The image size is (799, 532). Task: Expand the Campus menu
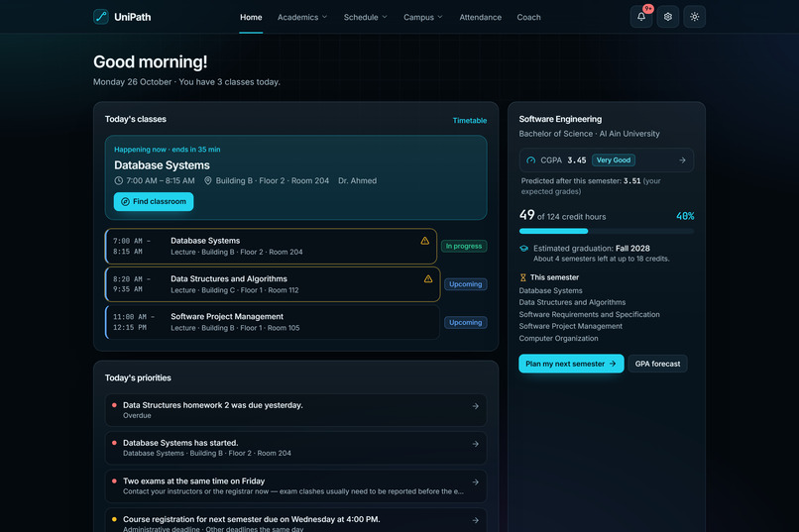tap(423, 17)
